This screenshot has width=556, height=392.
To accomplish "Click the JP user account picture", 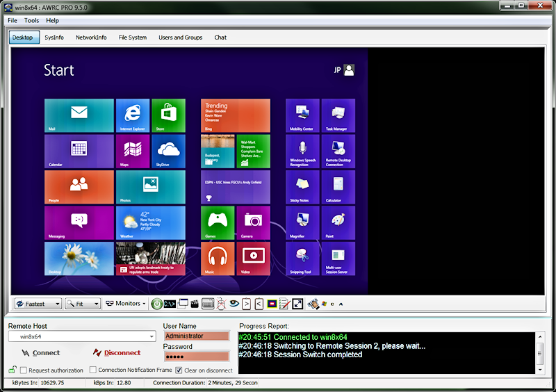I will [x=349, y=70].
